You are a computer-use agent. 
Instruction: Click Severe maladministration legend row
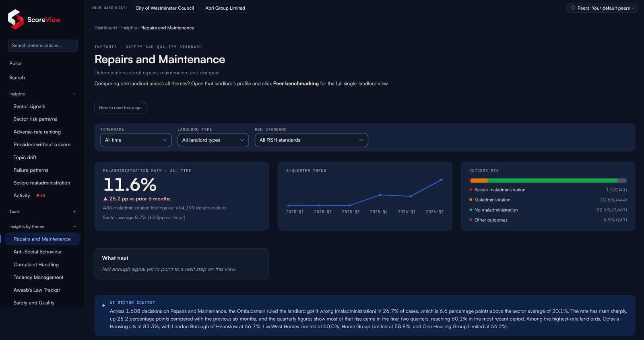(548, 190)
